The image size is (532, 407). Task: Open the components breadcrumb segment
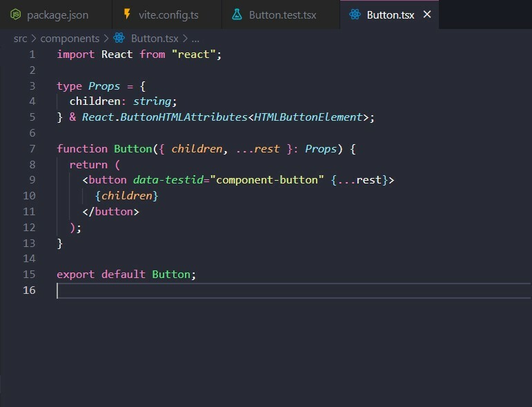click(x=70, y=39)
